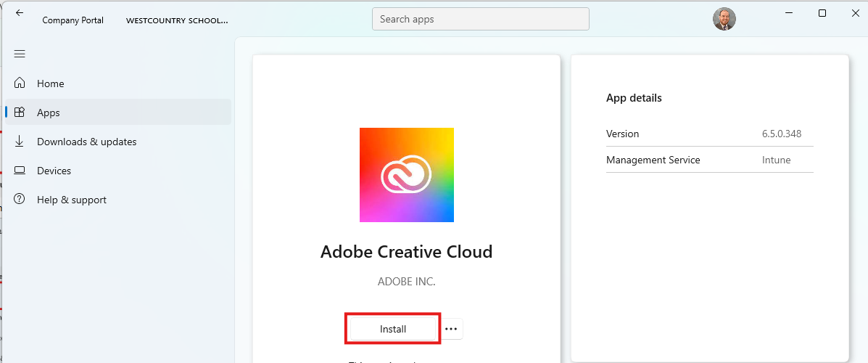Open the three-dot more options menu
868x363 pixels.
pos(451,329)
